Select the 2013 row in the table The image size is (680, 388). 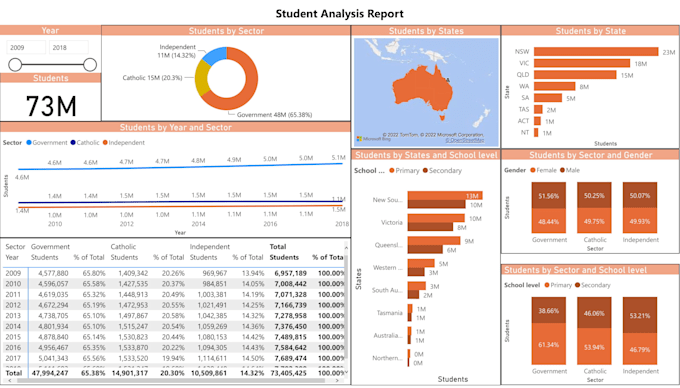pyautogui.click(x=173, y=316)
